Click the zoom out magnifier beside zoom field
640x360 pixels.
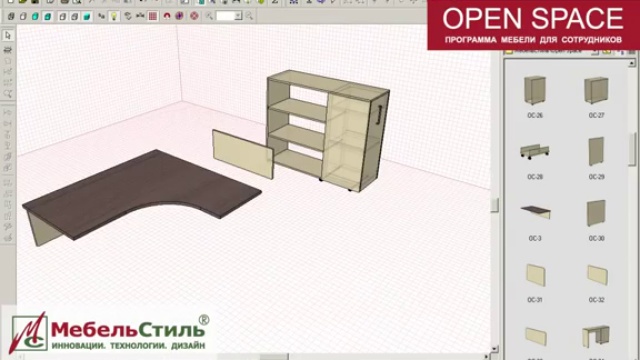[x=209, y=16]
